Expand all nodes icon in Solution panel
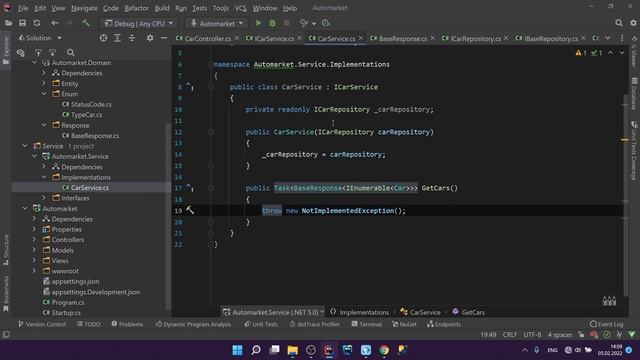The width and height of the screenshot is (640, 360). tap(118, 38)
